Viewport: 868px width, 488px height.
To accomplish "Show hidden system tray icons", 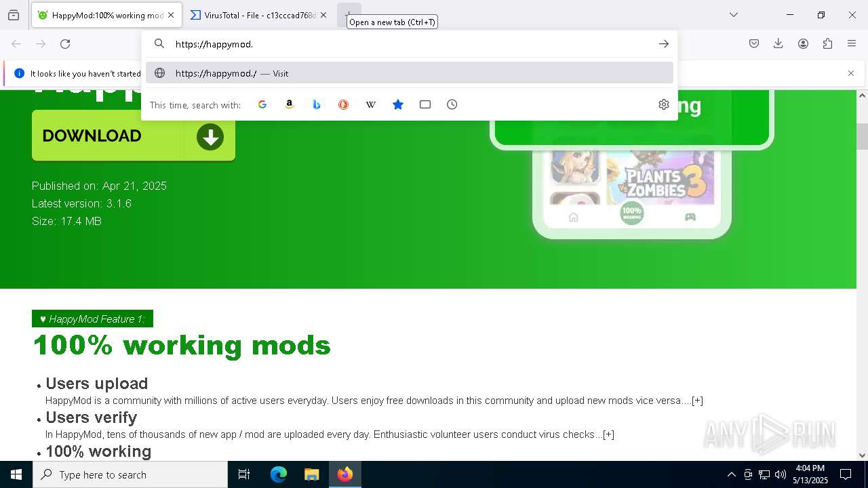I will pyautogui.click(x=731, y=474).
